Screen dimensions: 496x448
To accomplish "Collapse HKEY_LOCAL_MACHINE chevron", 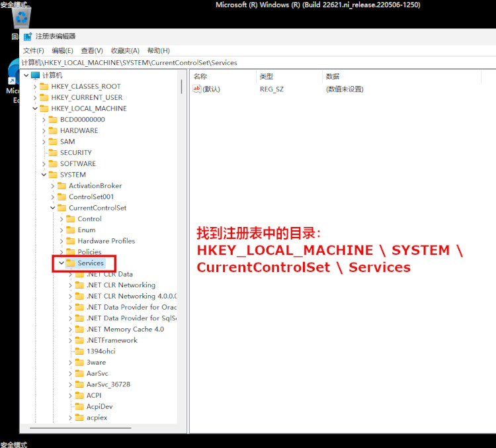I will point(35,109).
